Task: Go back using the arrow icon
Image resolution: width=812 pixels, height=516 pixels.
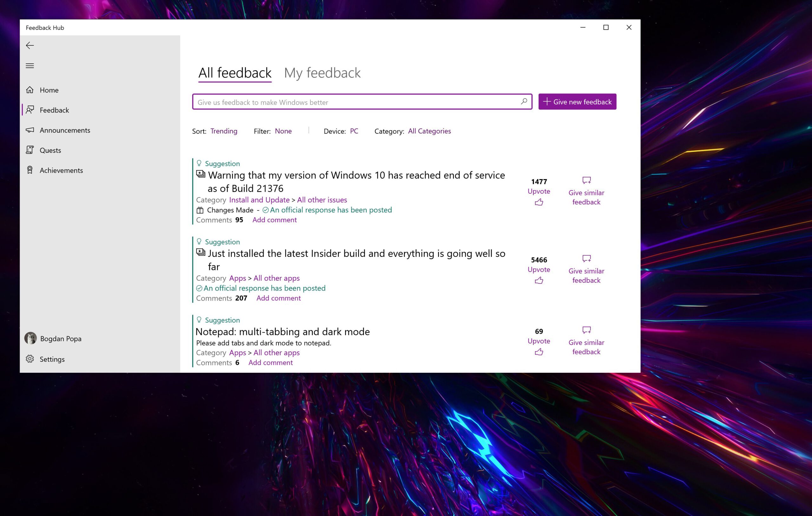Action: 30,45
